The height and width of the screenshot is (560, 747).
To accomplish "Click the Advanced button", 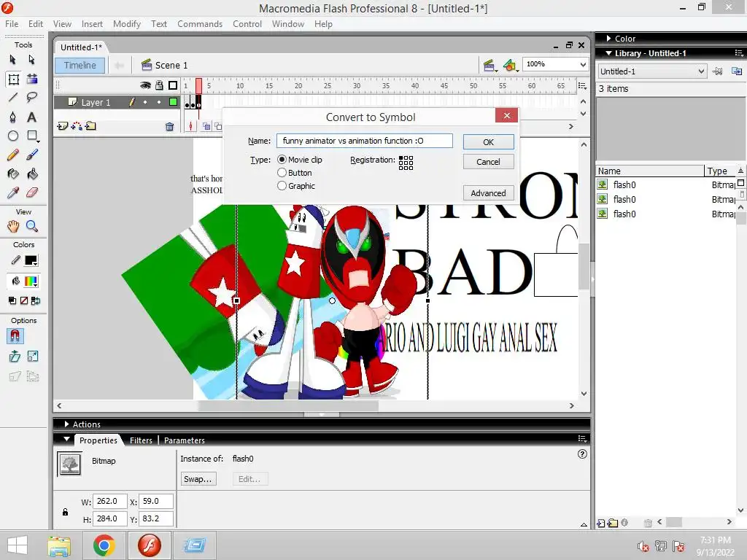I will tap(488, 192).
